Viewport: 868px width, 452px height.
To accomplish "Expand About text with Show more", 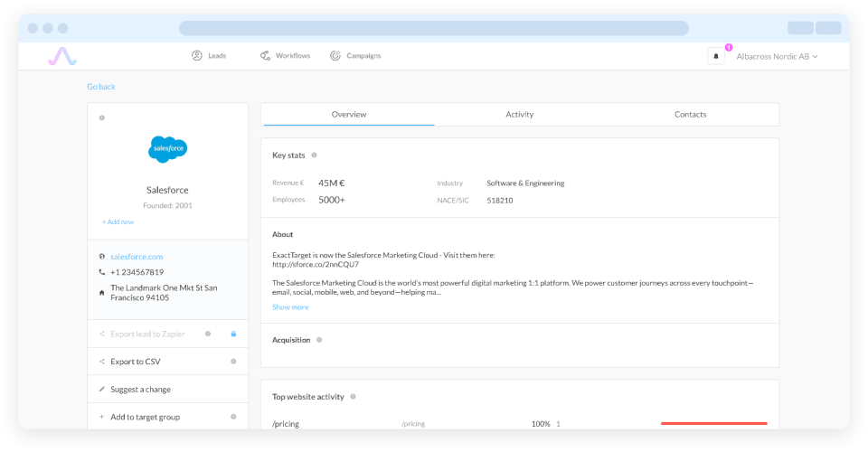I will click(290, 307).
